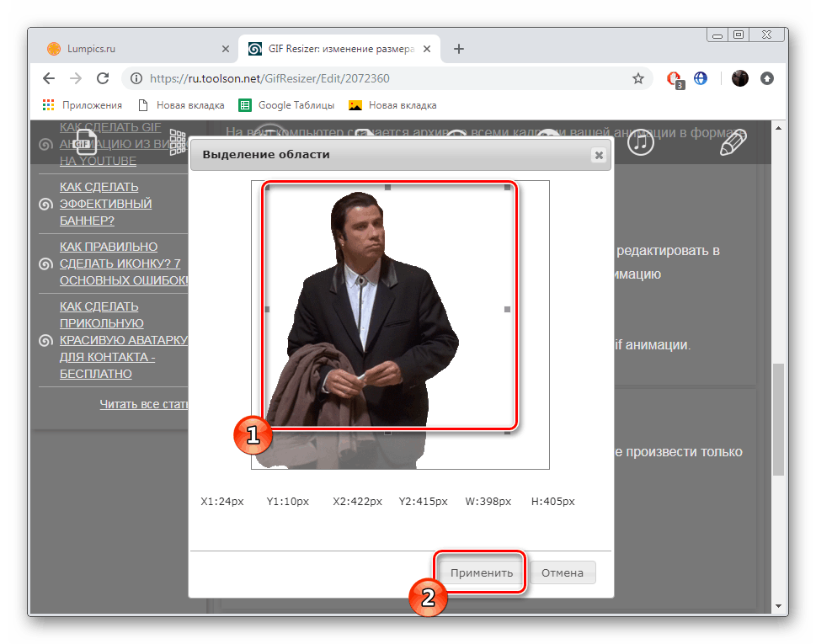Screen dimensions: 816x644
Task: Open the user profile avatar
Action: point(740,78)
